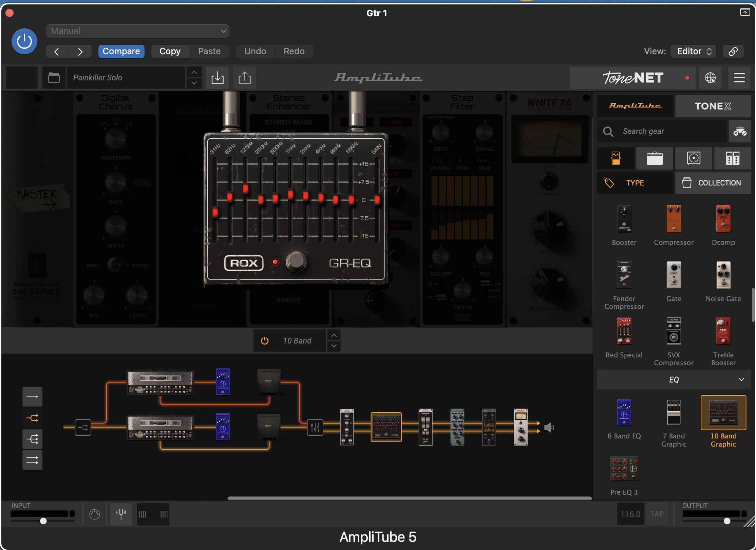
Task: Click the TAP tempo button
Action: (x=657, y=514)
